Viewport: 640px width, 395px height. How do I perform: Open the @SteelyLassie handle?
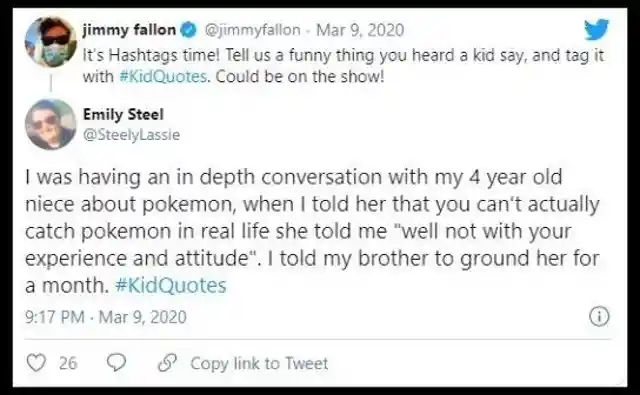[x=131, y=135]
